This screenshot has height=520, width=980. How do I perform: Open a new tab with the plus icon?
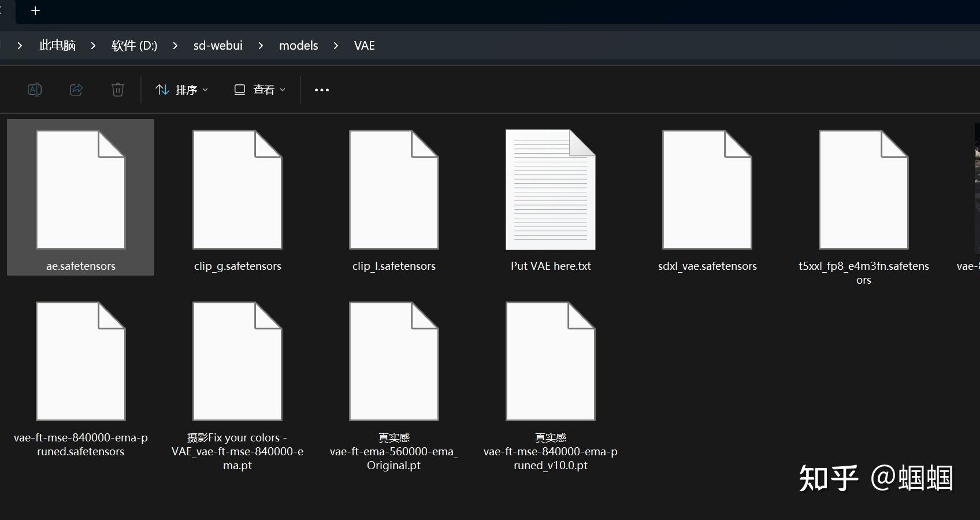point(35,10)
